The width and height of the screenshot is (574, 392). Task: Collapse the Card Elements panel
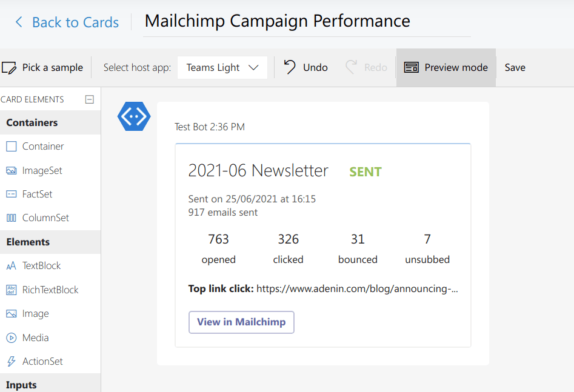89,99
